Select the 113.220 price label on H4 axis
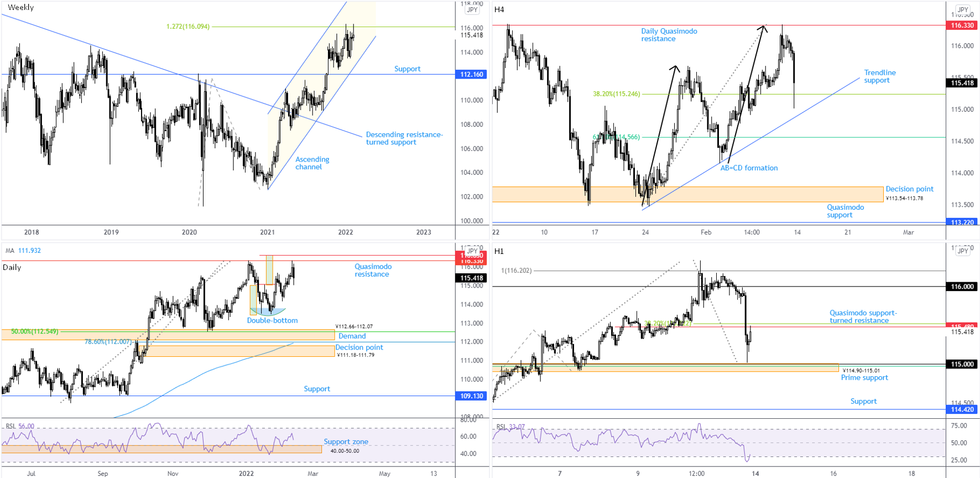 tap(962, 222)
